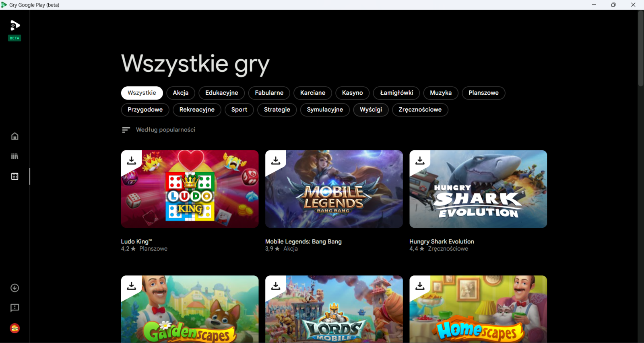Open the Według popularności sort dropdown

click(x=159, y=130)
